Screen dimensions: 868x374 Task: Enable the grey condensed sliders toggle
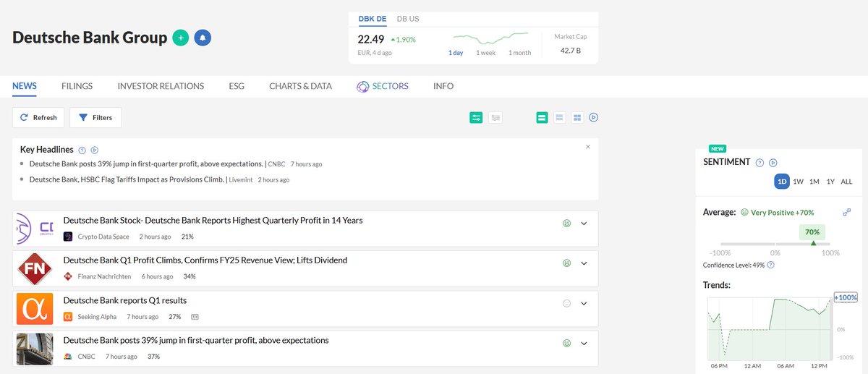(x=495, y=117)
